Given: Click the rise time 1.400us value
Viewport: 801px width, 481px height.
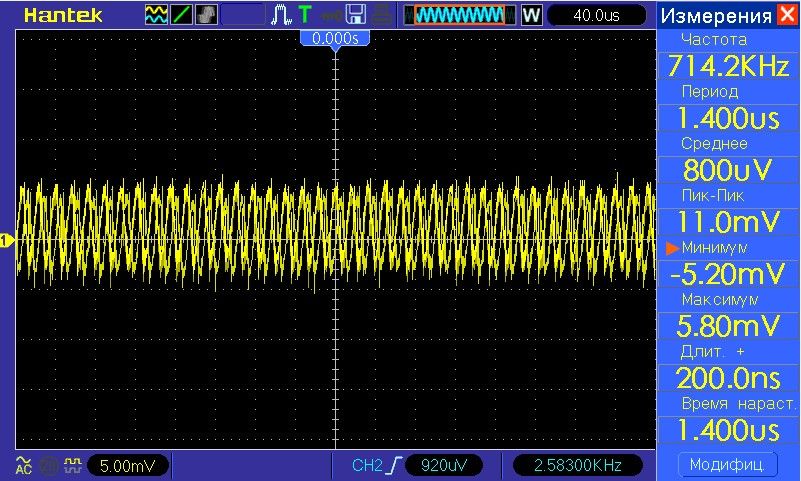Looking at the screenshot, I should [728, 430].
